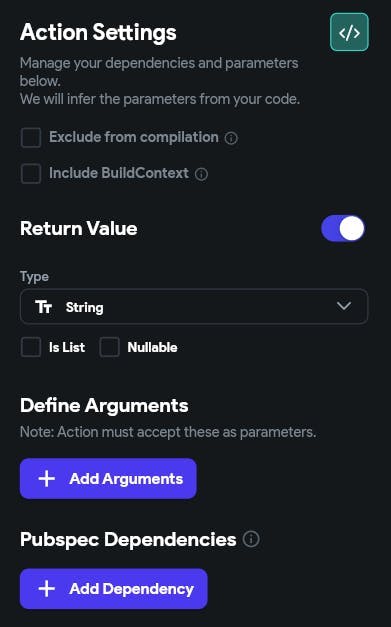Click info icon beside Include BuildContext
391x627 pixels.
[201, 174]
